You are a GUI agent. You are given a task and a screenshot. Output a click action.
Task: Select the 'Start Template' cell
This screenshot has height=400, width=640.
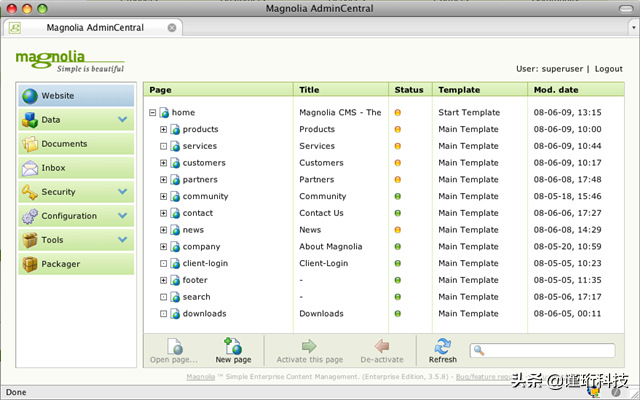(x=469, y=113)
